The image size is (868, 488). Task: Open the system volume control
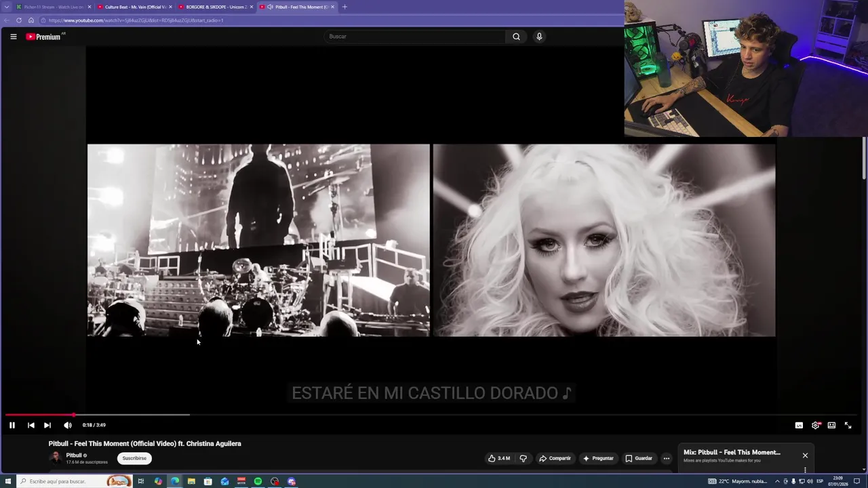[x=810, y=481]
